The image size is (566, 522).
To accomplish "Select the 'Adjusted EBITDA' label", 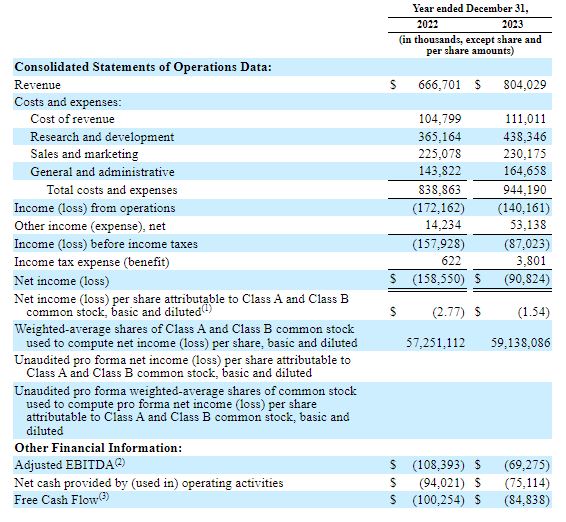I will 64,465.
